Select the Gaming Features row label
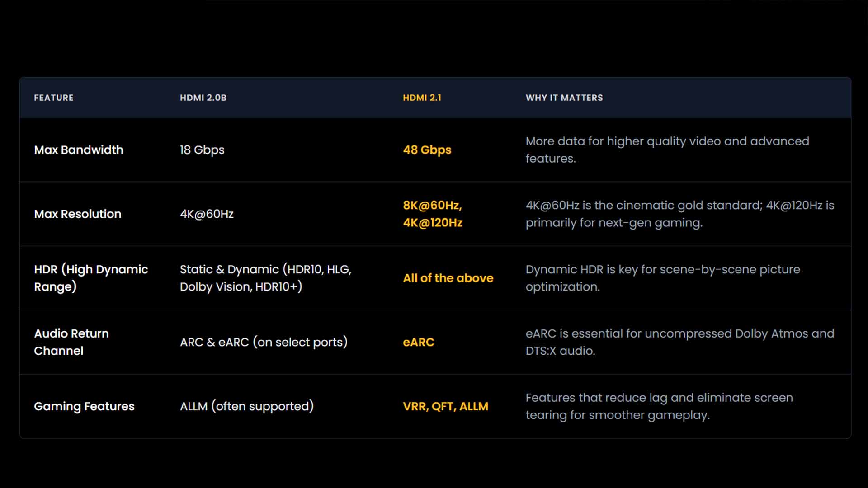Screen dimensions: 868x488 click(84, 406)
